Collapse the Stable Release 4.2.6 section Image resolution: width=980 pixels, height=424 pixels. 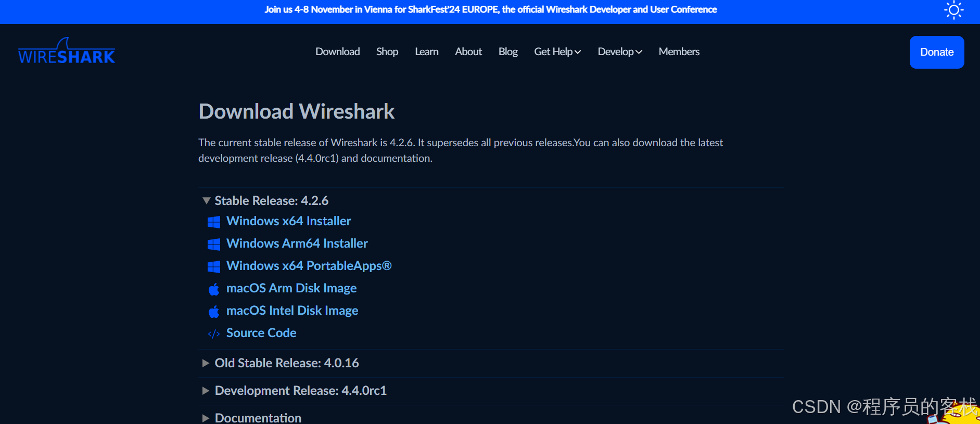point(265,200)
